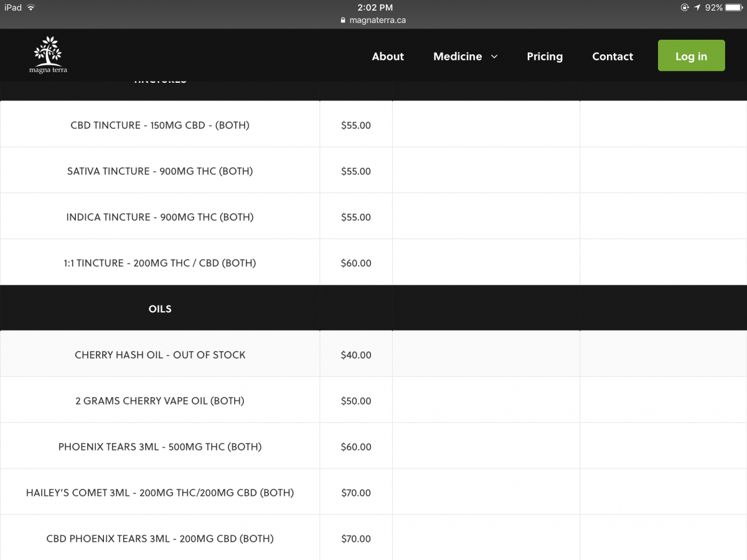This screenshot has height=560, width=747.
Task: Click the $55.00 price for Indica Tincture
Action: pos(356,217)
